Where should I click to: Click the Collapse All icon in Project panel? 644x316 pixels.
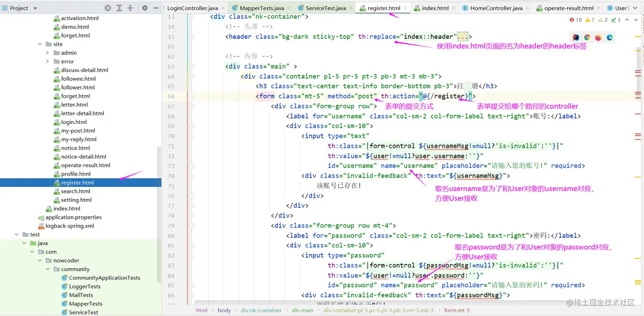(x=130, y=8)
